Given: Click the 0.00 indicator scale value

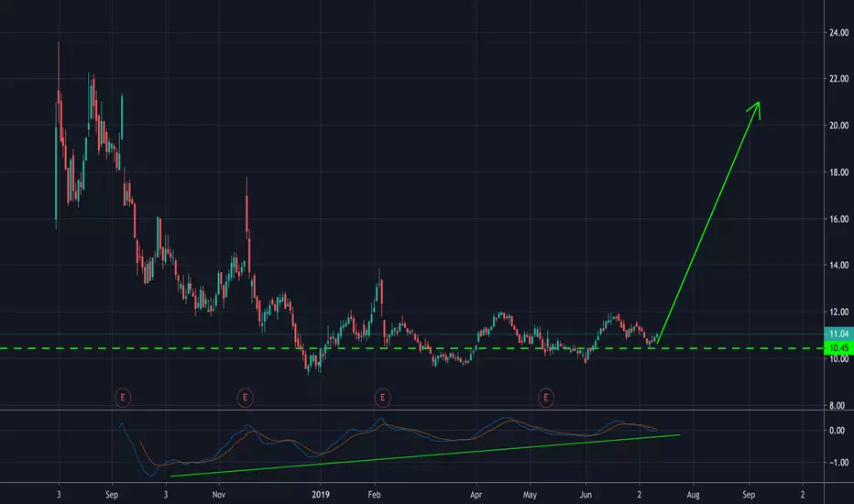Looking at the screenshot, I should coord(838,431).
